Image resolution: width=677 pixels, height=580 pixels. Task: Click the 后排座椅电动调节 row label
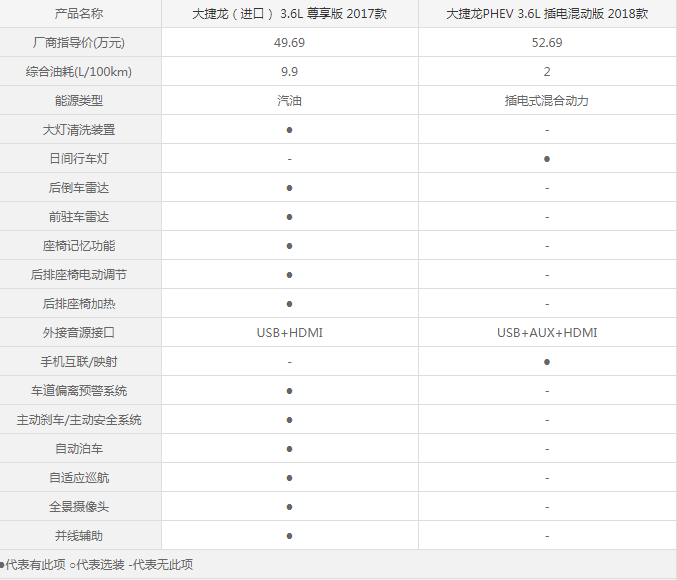79,275
